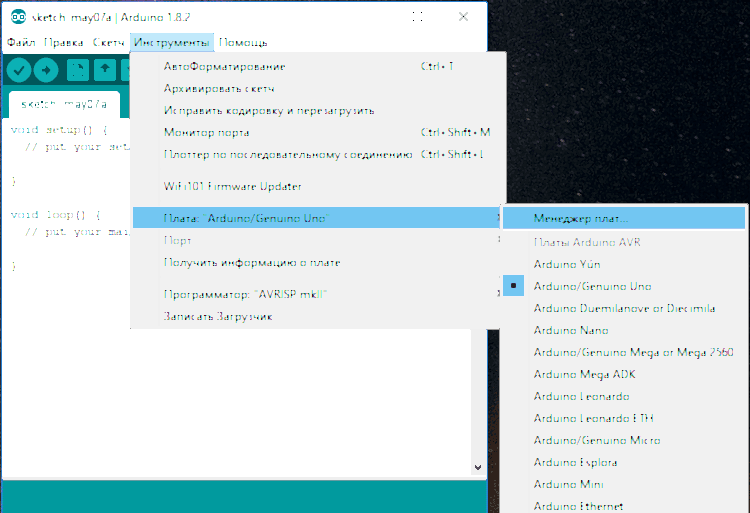Click АвтоФорматирование menu item
The width and height of the screenshot is (750, 513).
[x=224, y=66]
